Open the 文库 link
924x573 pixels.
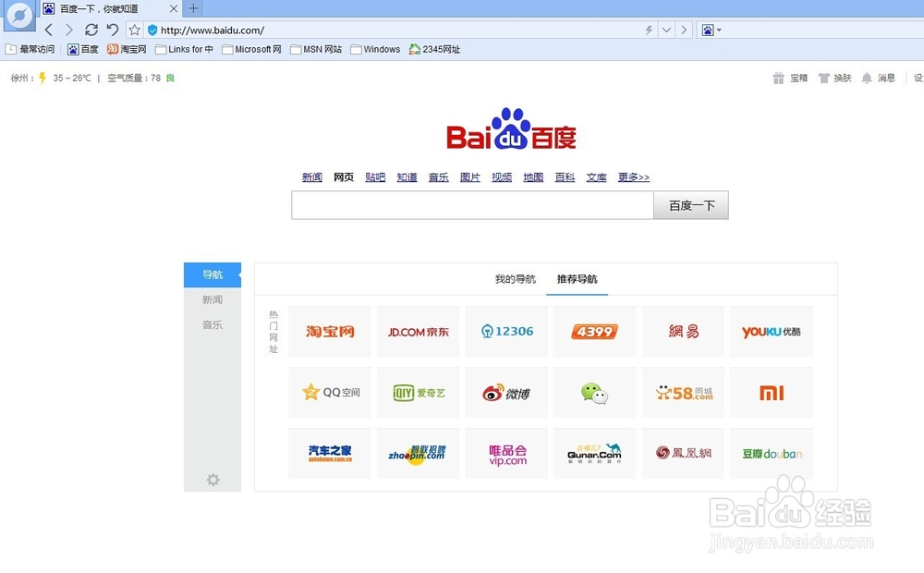pyautogui.click(x=596, y=177)
